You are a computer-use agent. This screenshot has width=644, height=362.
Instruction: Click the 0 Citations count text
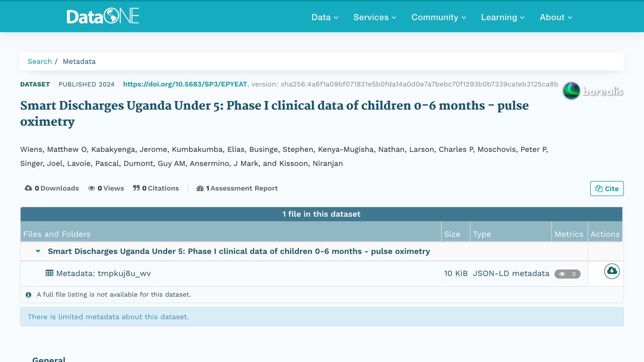pyautogui.click(x=160, y=188)
